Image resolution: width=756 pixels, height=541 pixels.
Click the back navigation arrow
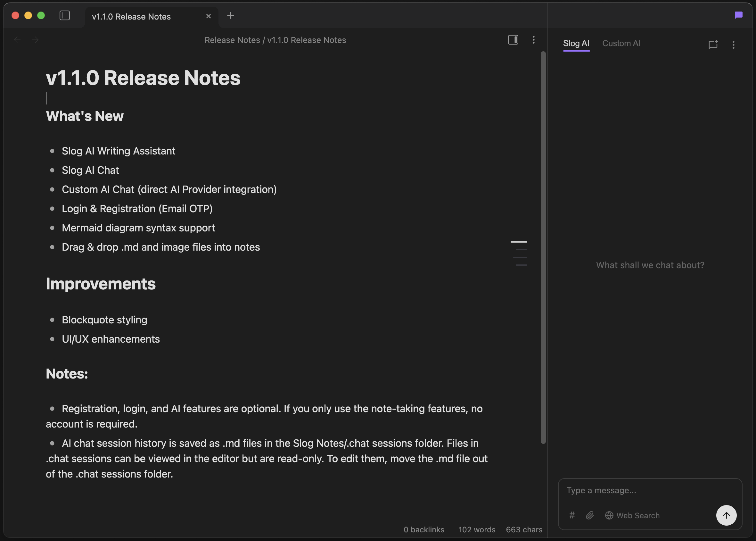(x=17, y=40)
